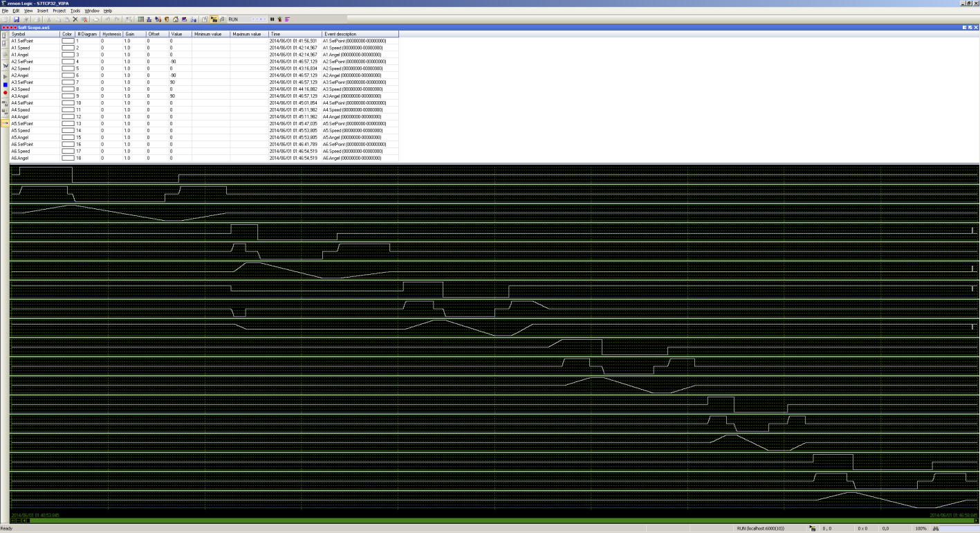
Task: Click the green grid icon in toolbar
Action: point(141,19)
